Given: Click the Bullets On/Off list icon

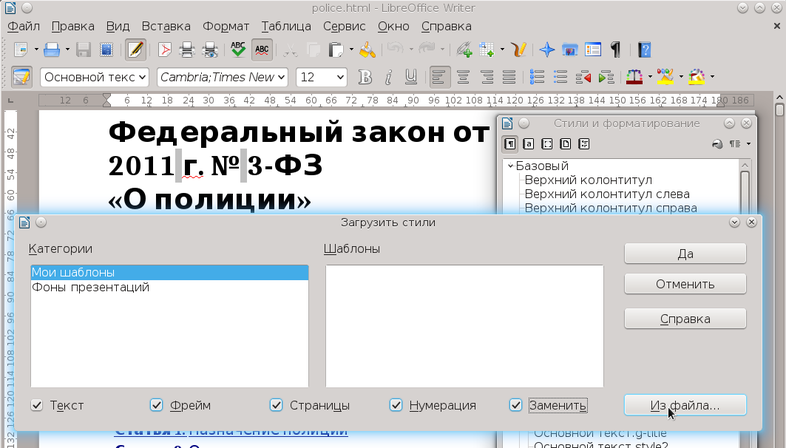Looking at the screenshot, I should point(560,77).
